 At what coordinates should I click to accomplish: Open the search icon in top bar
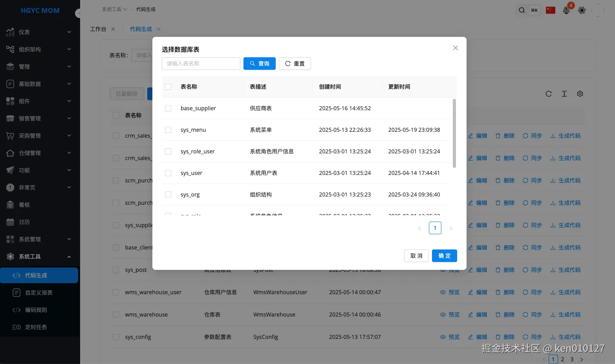point(522,10)
